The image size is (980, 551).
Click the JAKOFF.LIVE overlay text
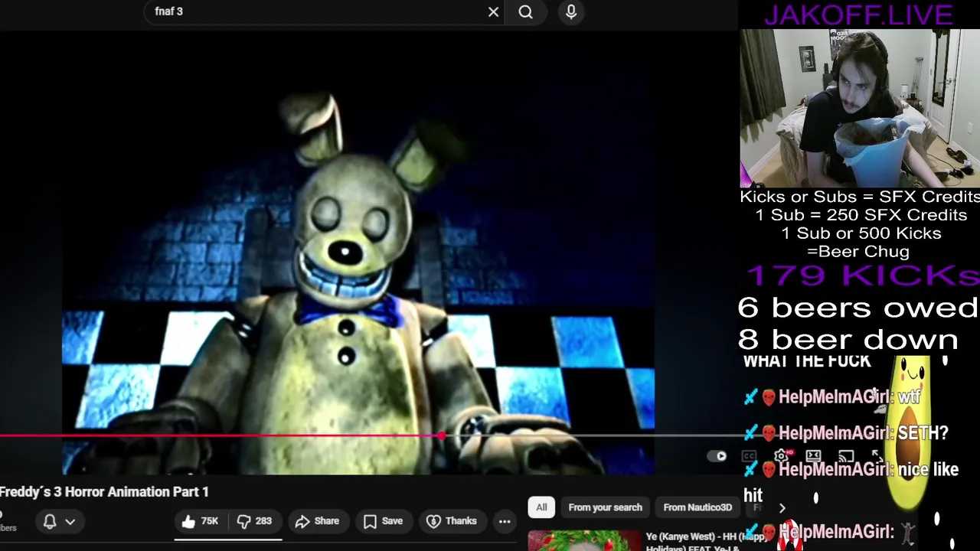(857, 15)
